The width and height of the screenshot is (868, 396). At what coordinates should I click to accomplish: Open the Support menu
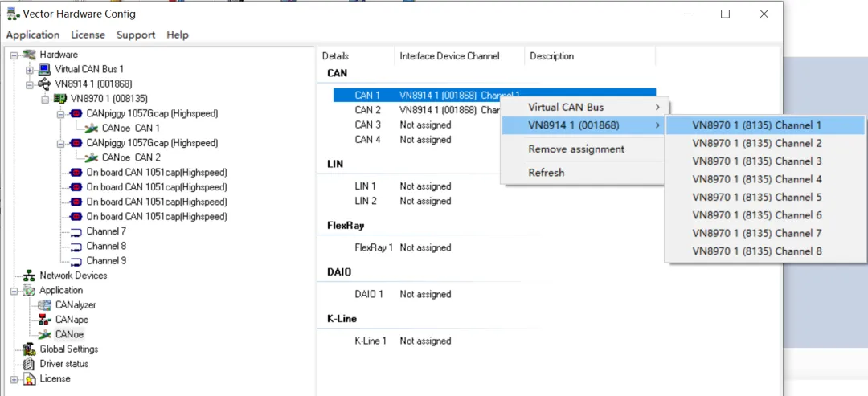tap(136, 35)
